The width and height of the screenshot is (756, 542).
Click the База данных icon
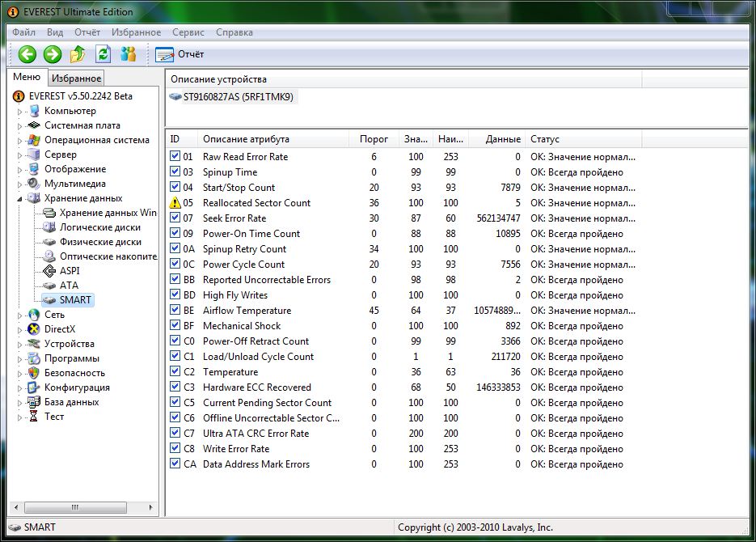tap(34, 402)
